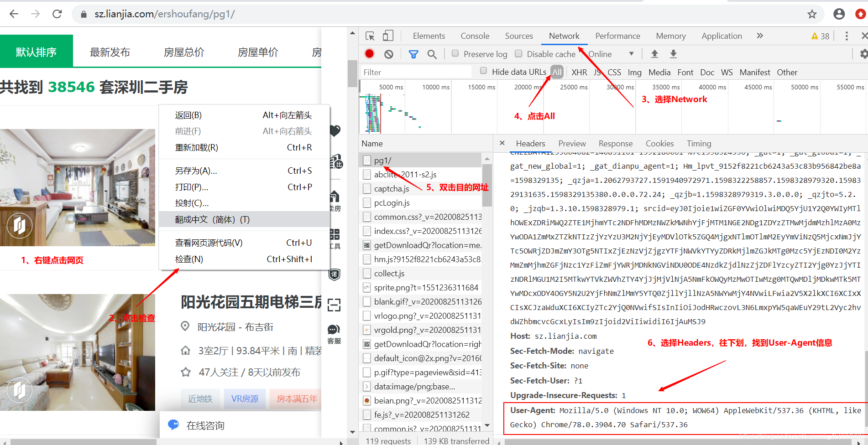Expand more DevTools tabs chevron
The height and width of the screenshot is (445, 868).
coord(760,36)
